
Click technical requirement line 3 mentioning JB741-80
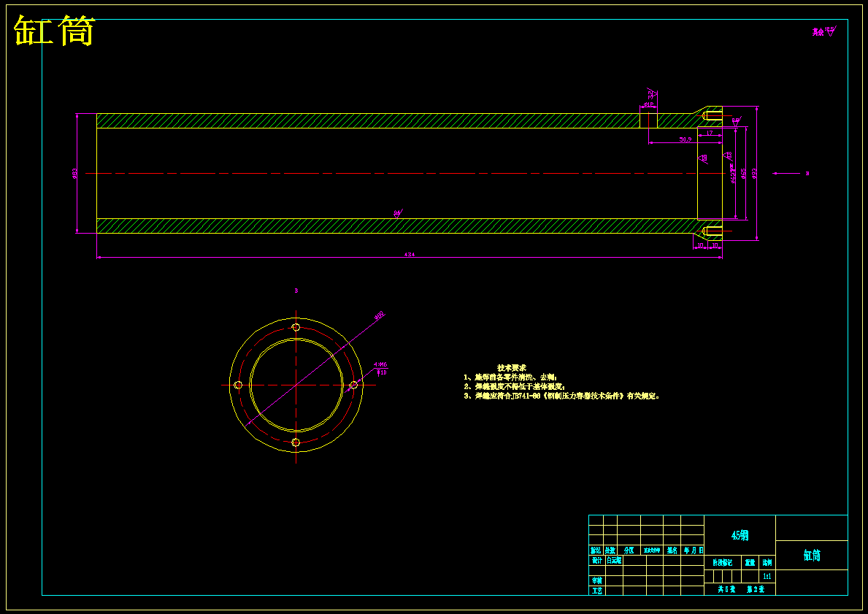[562, 396]
